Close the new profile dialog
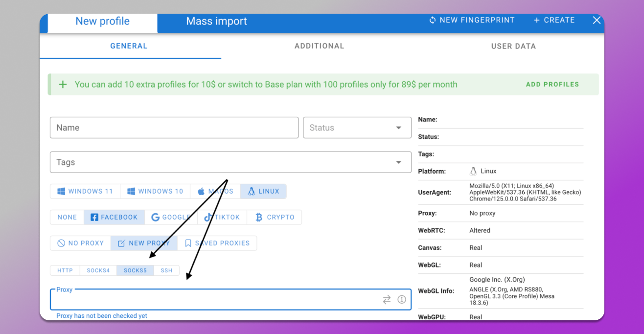This screenshot has height=334, width=644. coord(597,20)
